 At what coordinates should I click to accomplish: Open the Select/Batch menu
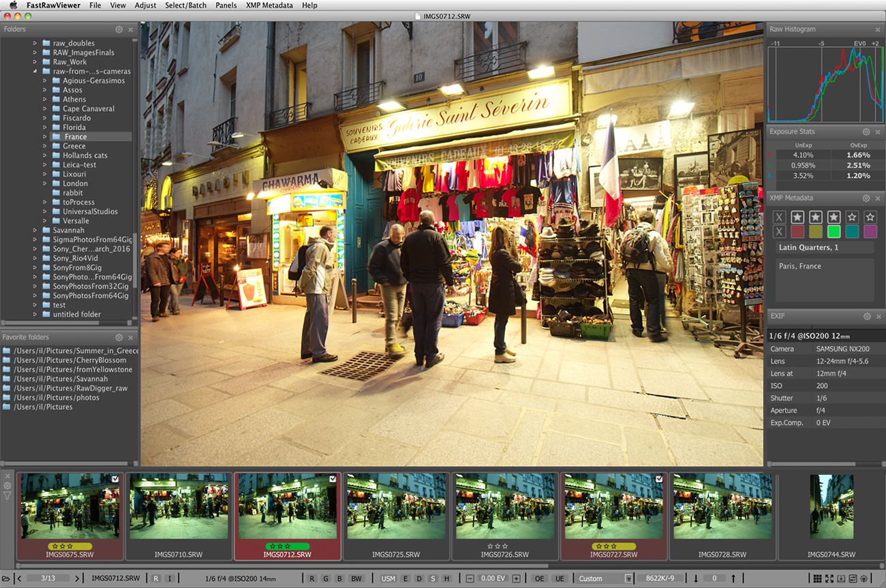click(x=185, y=5)
